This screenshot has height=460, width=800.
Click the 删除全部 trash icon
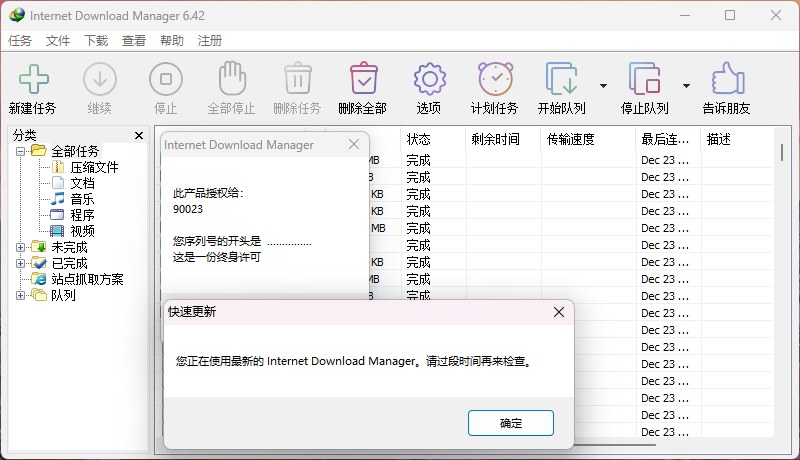(x=362, y=79)
